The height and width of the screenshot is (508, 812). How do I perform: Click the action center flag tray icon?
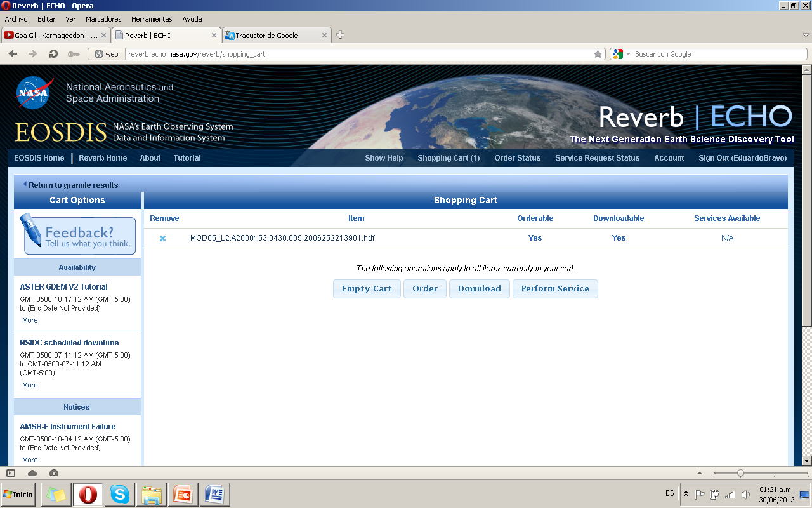tap(700, 494)
